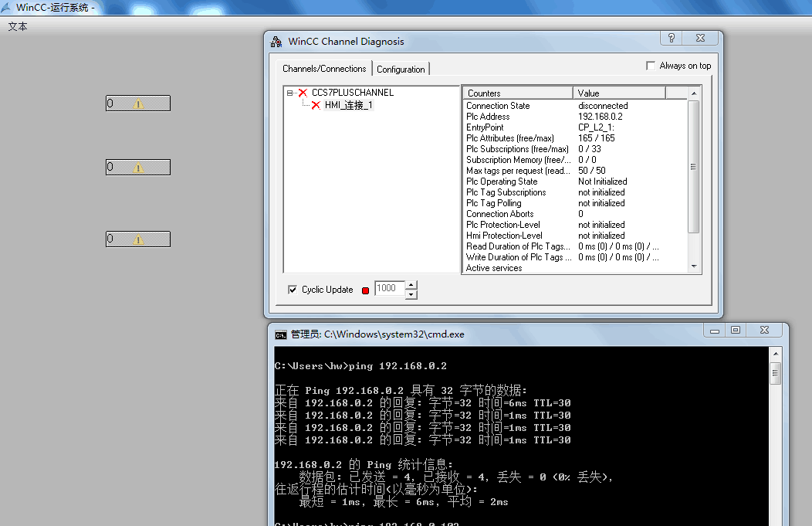Click the Plc Address value 192.168.0.2

coord(601,117)
